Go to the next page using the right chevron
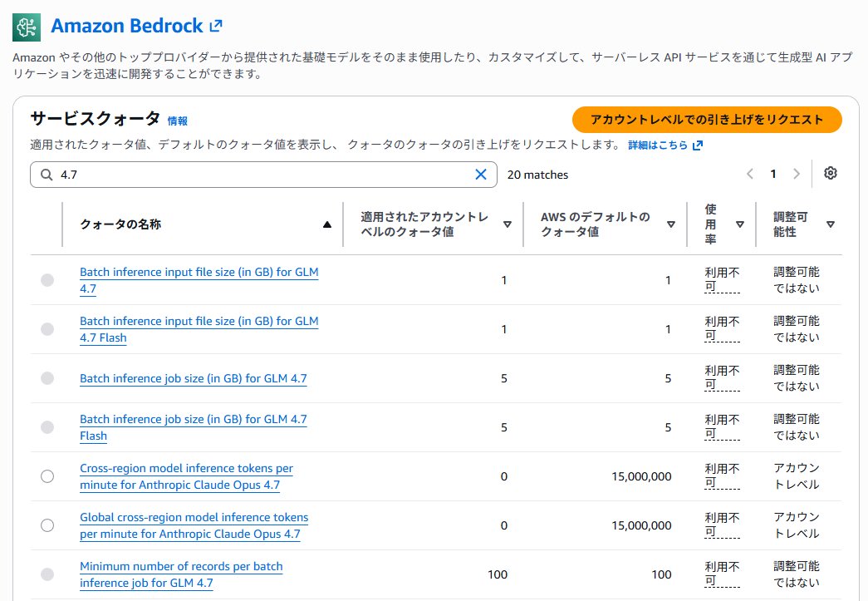Viewport: 868px width, 601px height. pos(796,174)
